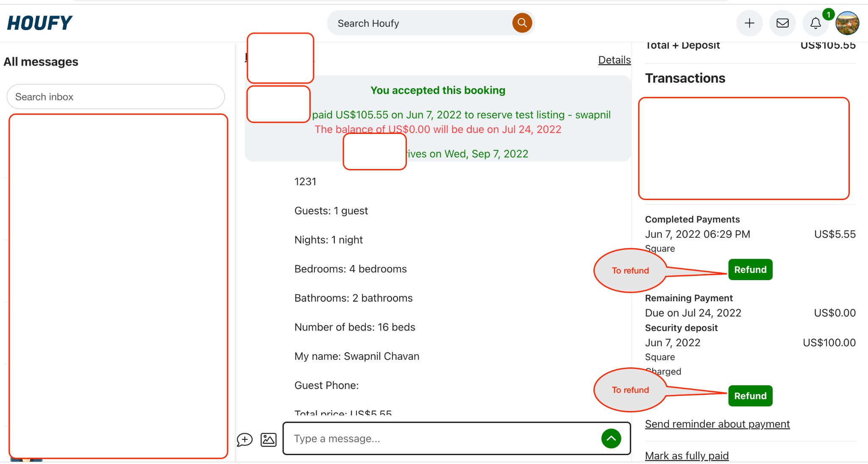Image resolution: width=868 pixels, height=464 pixels.
Task: Select the All messages section header
Action: pyautogui.click(x=41, y=61)
